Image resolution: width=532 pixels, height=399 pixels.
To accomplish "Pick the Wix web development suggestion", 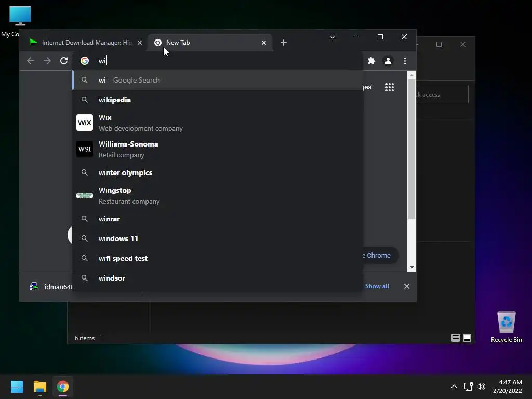I will point(218,123).
